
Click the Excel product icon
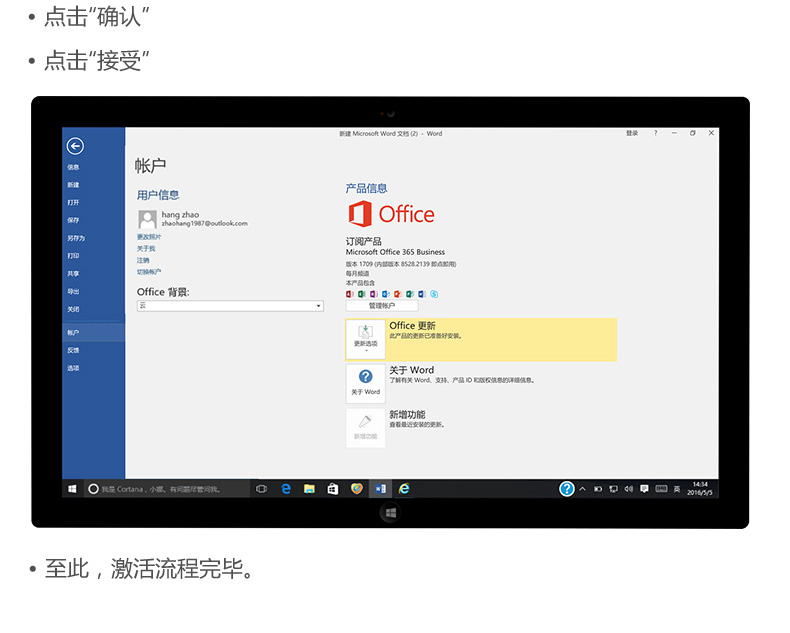click(362, 294)
